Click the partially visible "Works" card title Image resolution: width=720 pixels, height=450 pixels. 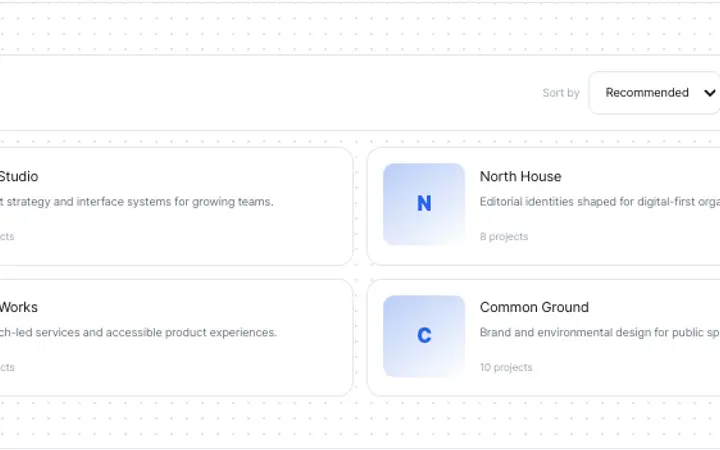(x=18, y=307)
